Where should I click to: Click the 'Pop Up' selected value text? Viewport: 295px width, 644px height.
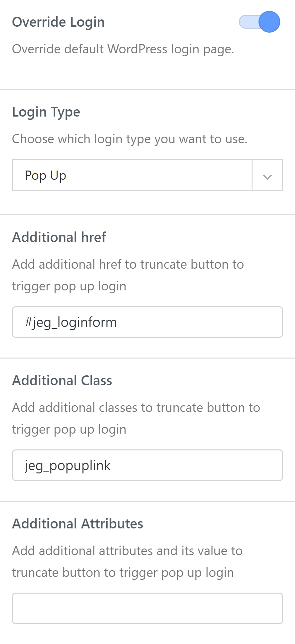(x=45, y=175)
